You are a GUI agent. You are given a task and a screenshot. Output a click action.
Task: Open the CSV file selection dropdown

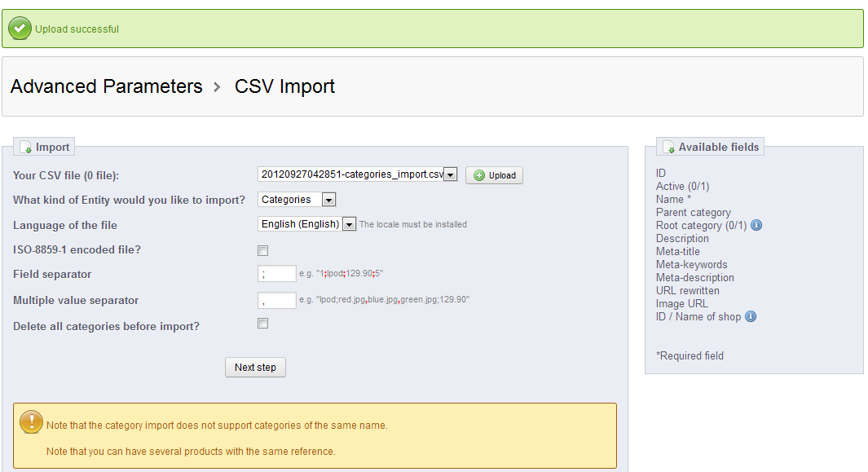point(450,174)
